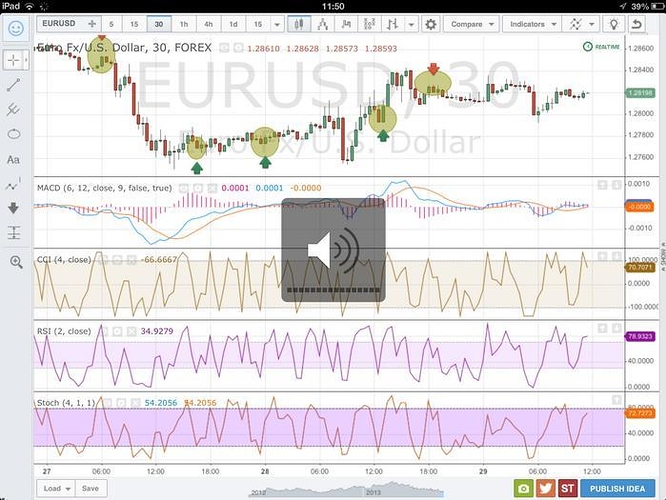Open the Compare dropdown
This screenshot has width=666, height=500.
[x=471, y=24]
